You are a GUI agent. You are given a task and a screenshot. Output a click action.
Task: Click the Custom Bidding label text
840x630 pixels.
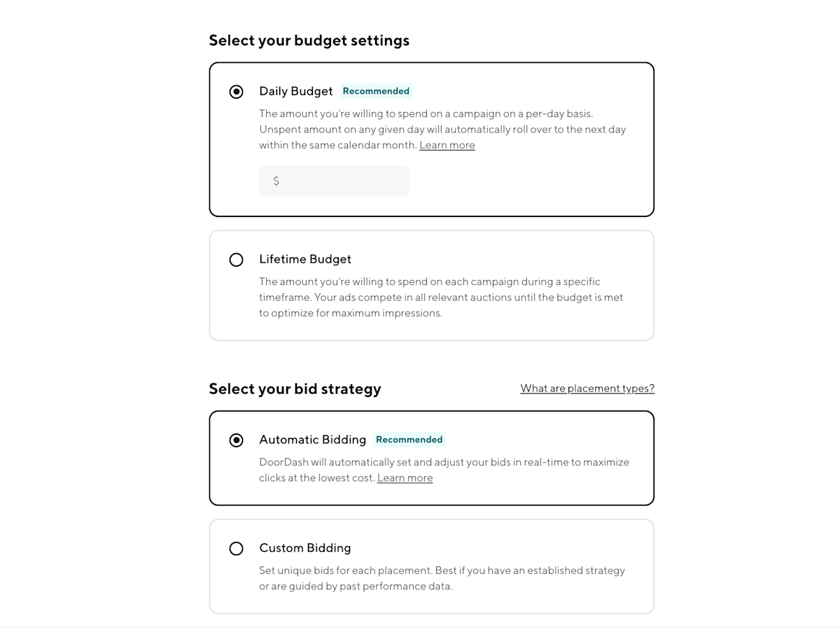(x=304, y=548)
